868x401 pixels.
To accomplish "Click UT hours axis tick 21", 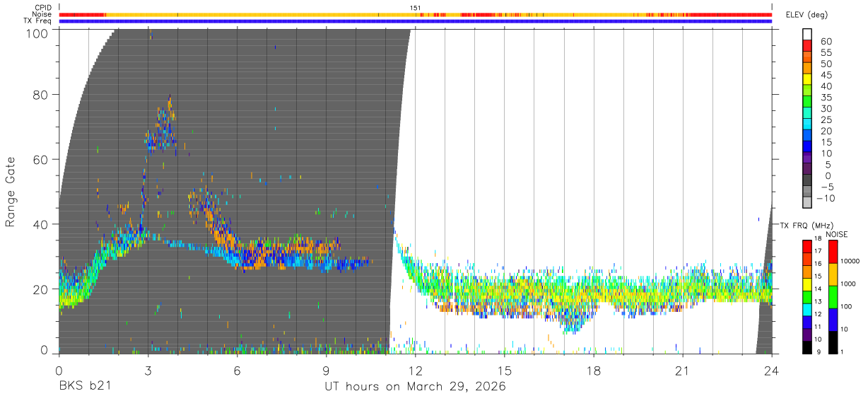I will coord(682,370).
